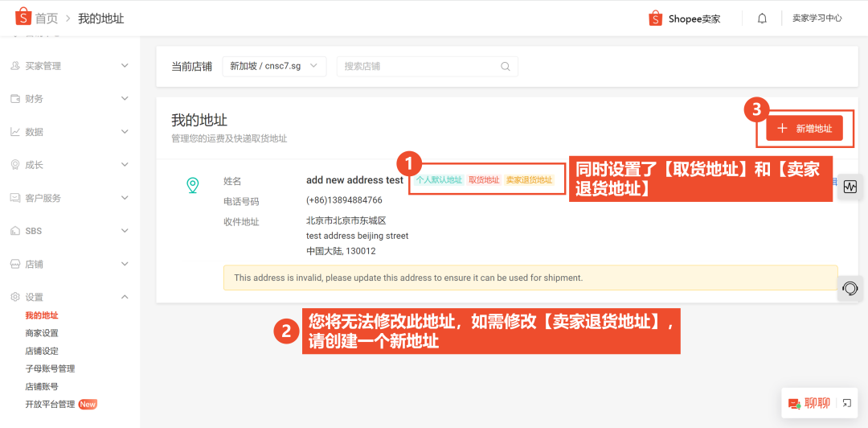Select 我的地址 in settings menu
This screenshot has width=868, height=428.
(42, 315)
